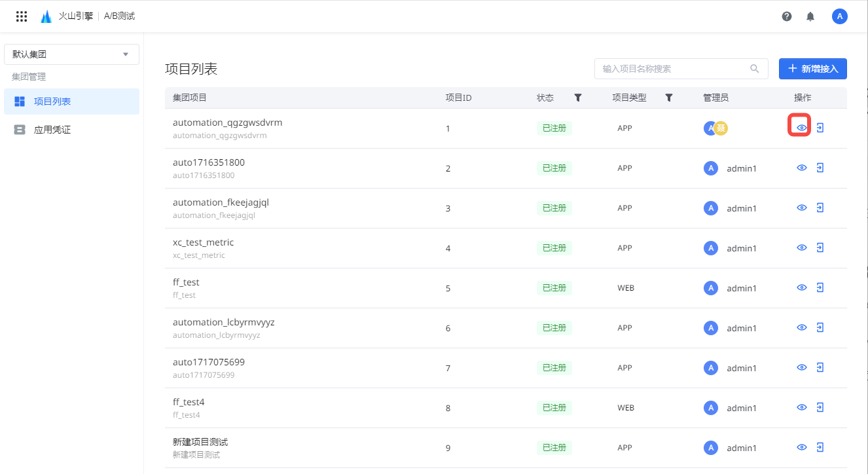Image resolution: width=868 pixels, height=474 pixels.
Task: Enter the xc_test_metric project via arrow icon
Action: pos(820,247)
